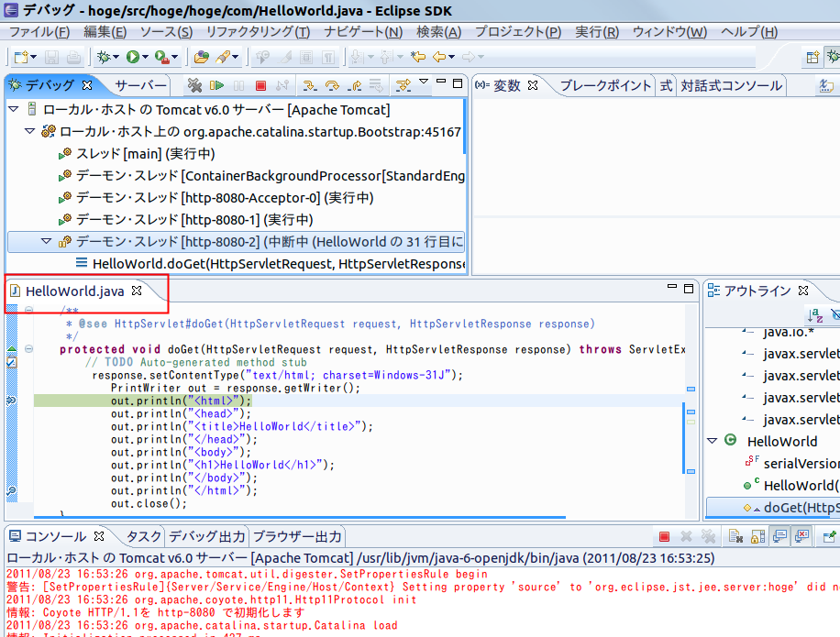The width and height of the screenshot is (840, 637).
Task: Toggle Use Step Filters icon
Action: point(403,85)
